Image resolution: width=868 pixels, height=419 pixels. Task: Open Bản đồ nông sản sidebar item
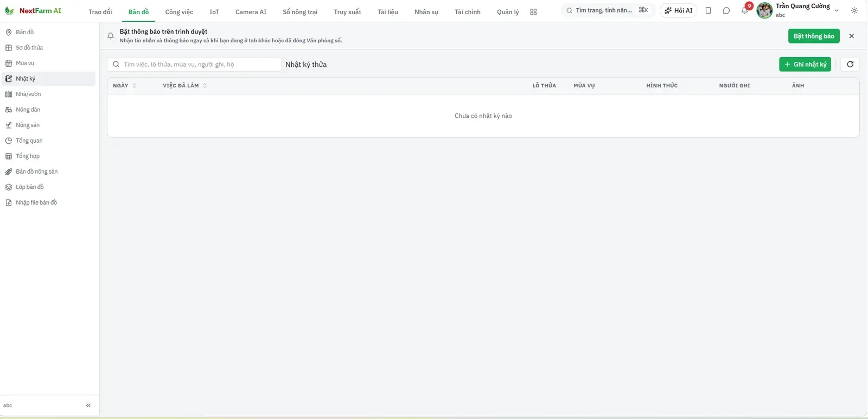coord(49,172)
